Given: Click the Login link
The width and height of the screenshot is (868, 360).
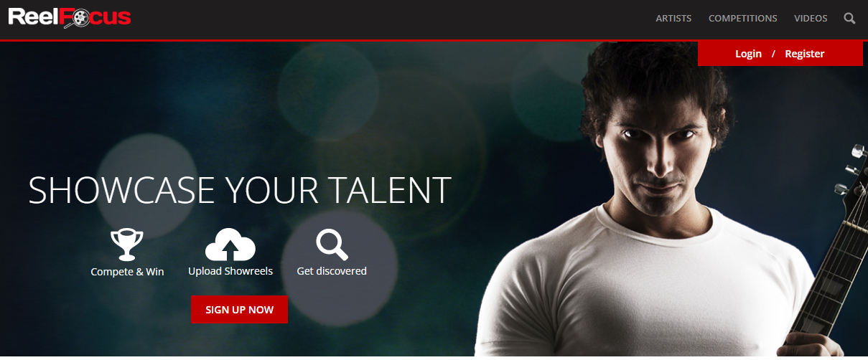Looking at the screenshot, I should click(748, 54).
